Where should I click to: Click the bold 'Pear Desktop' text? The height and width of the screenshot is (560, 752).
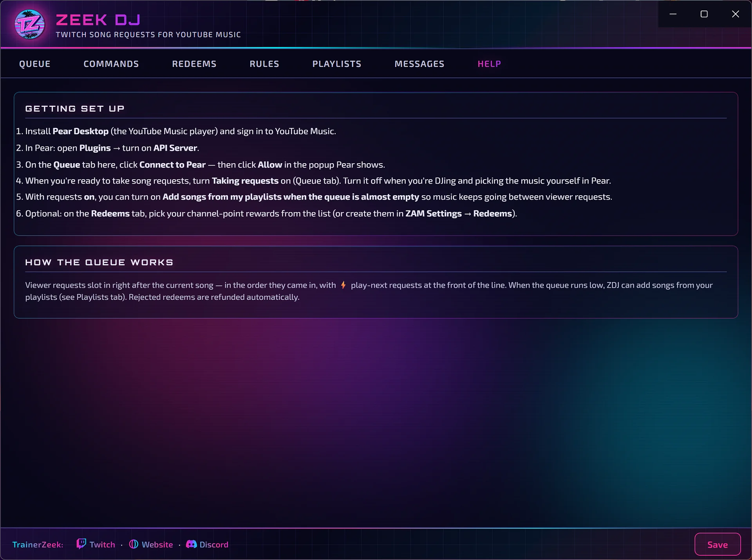pos(80,131)
